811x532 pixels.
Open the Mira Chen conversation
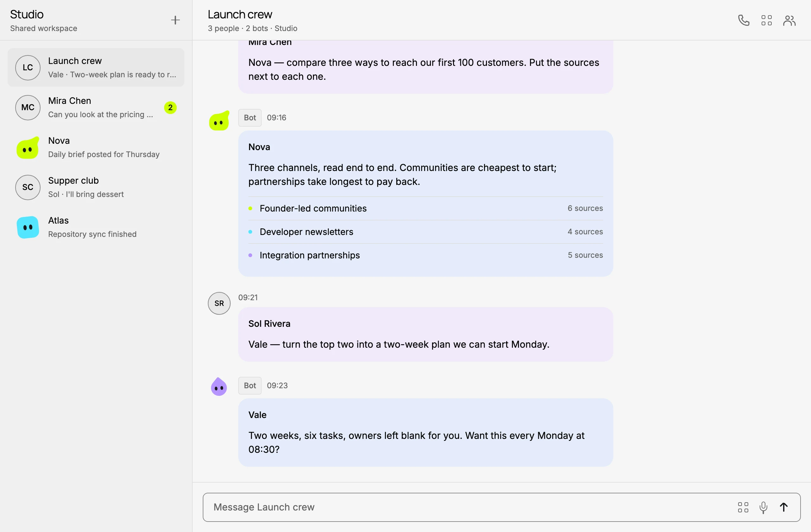click(x=96, y=107)
